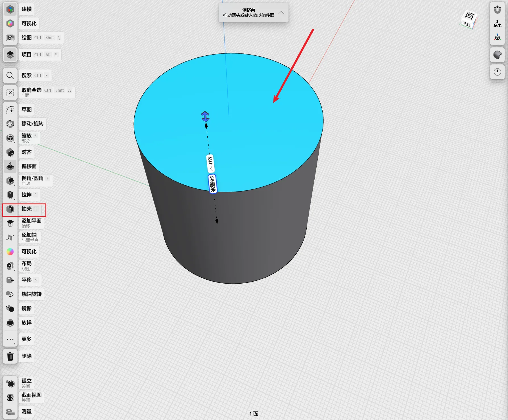Select 添加平面 add plane tool
This screenshot has height=420, width=508.
10,223
